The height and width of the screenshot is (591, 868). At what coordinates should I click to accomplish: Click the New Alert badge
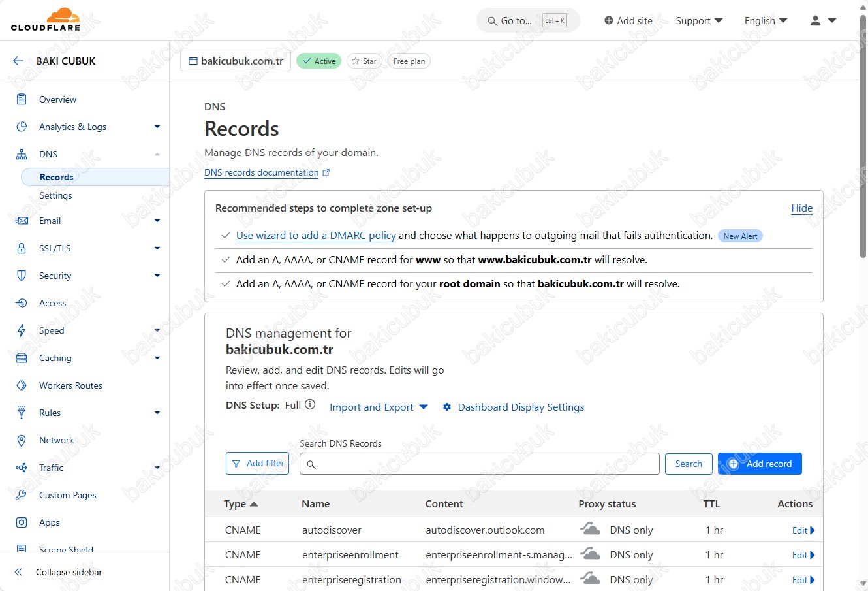740,236
